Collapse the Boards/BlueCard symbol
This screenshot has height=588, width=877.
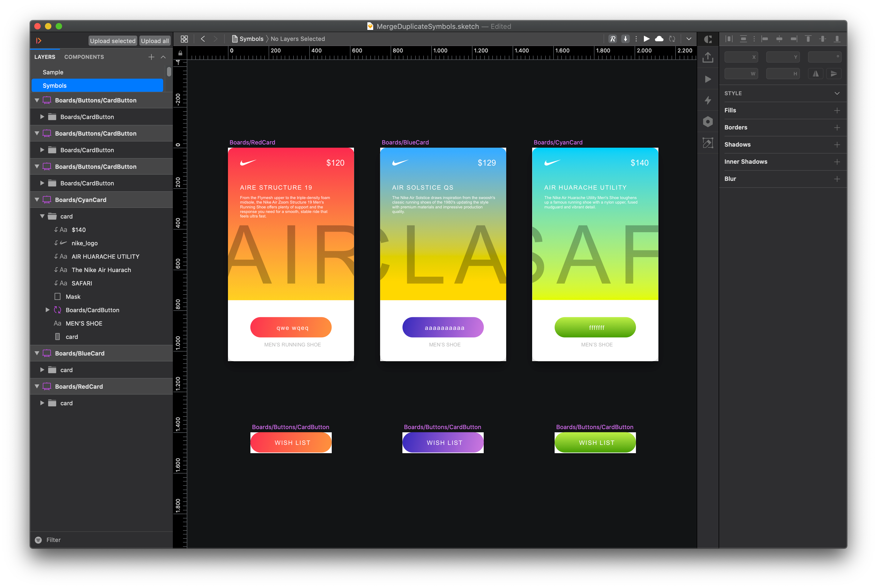(37, 353)
